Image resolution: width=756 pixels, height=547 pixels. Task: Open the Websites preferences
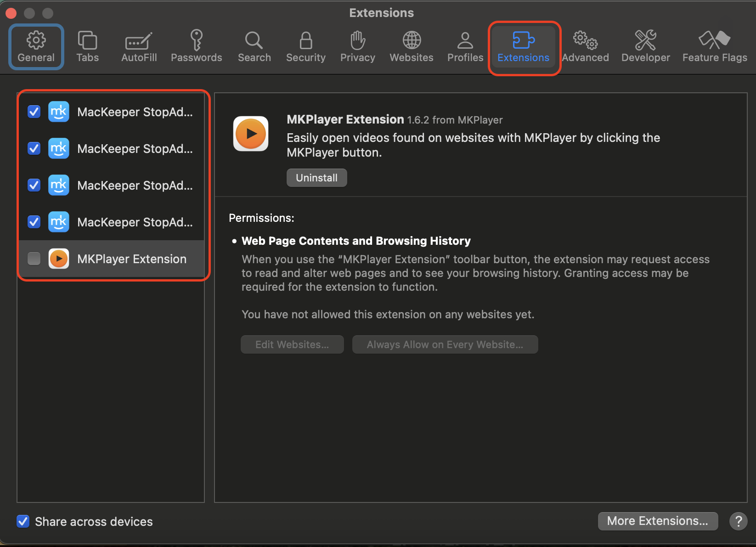[411, 46]
